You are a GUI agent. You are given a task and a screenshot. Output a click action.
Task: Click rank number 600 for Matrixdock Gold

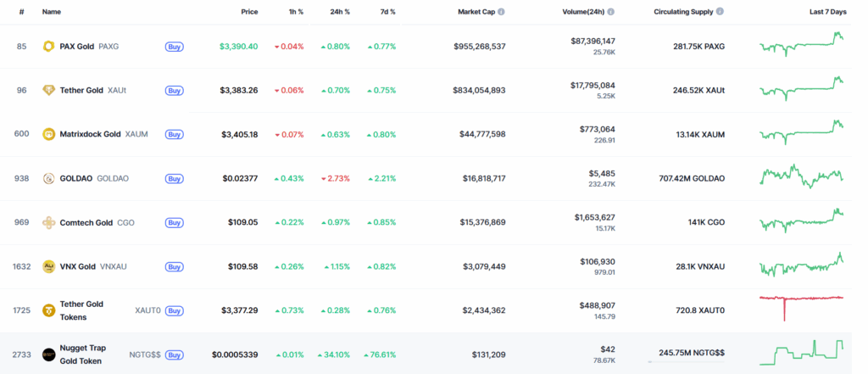pyautogui.click(x=21, y=134)
